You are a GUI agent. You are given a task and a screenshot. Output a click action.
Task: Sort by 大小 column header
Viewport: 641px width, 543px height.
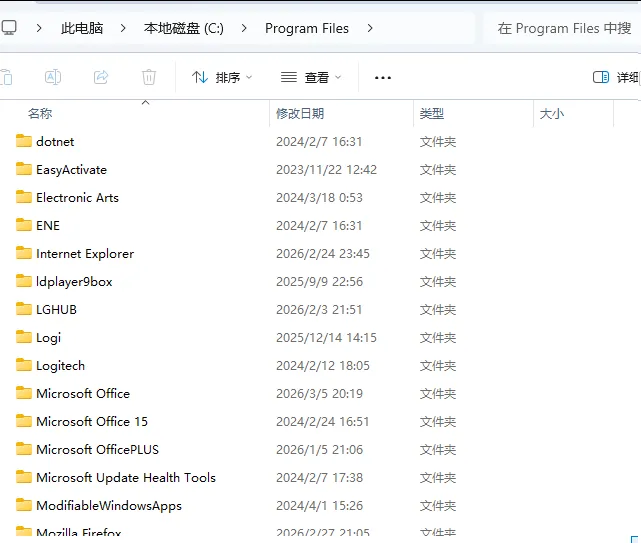tap(552, 114)
